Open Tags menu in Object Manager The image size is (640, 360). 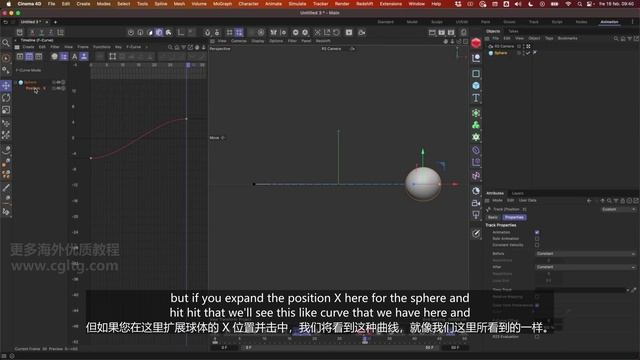[x=549, y=38]
